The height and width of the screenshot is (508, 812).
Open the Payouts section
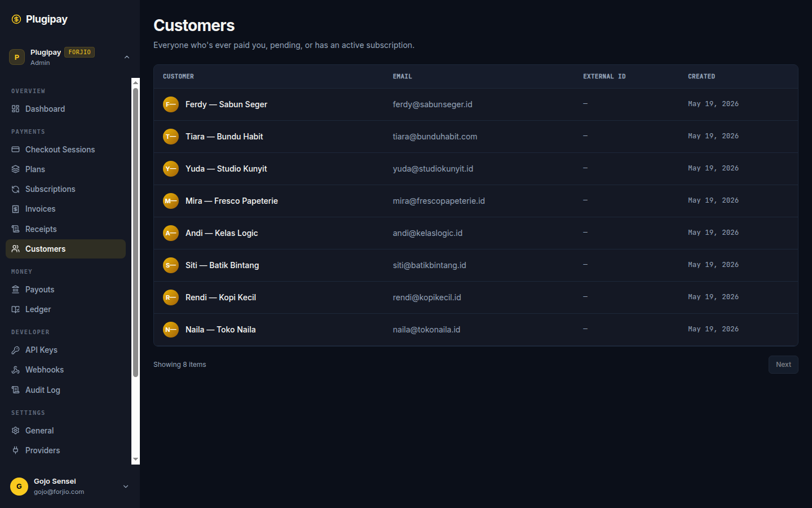tap(65, 290)
